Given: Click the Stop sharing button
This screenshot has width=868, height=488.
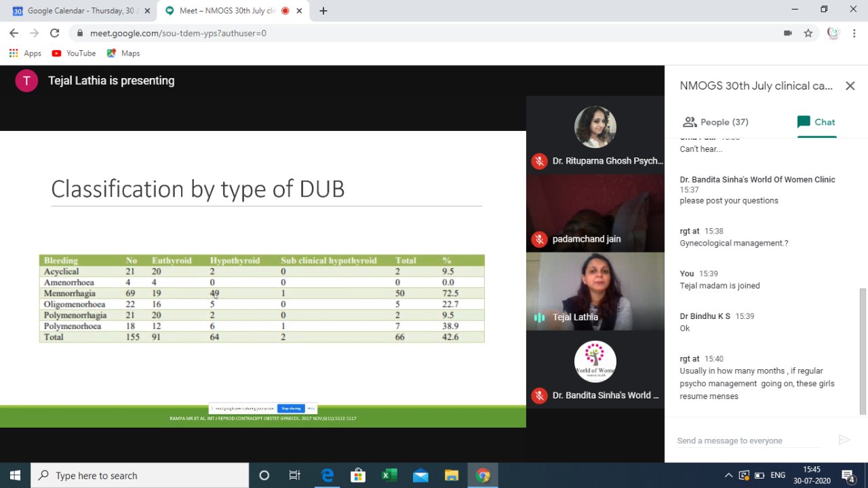Looking at the screenshot, I should click(x=291, y=409).
